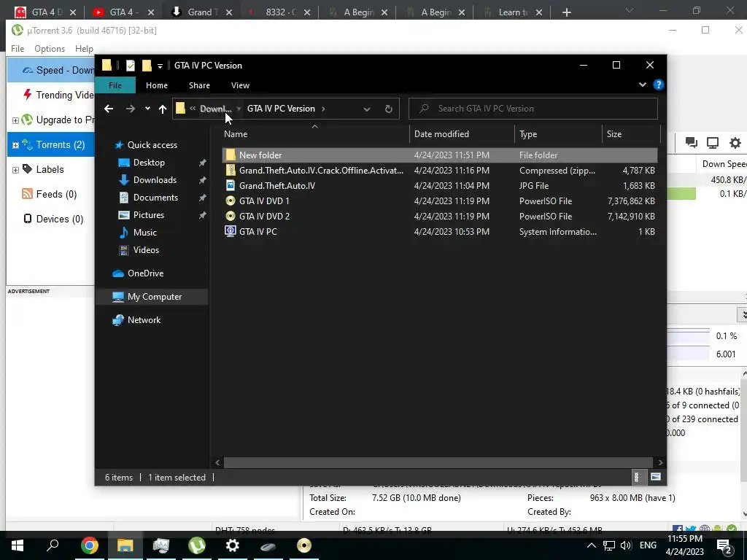Viewport: 747px width, 560px height.
Task: Open uTorrent Options menu
Action: tap(50, 49)
